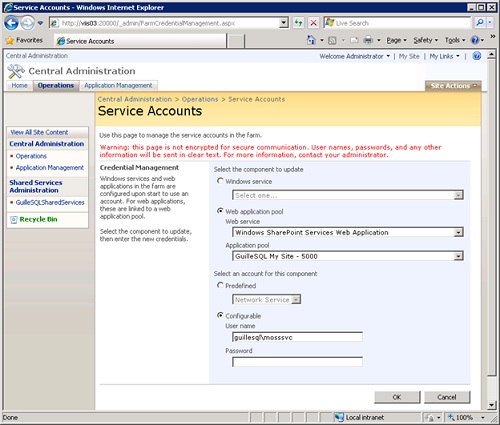
Task: Click the Central Administration tools logo icon
Action: point(16,71)
